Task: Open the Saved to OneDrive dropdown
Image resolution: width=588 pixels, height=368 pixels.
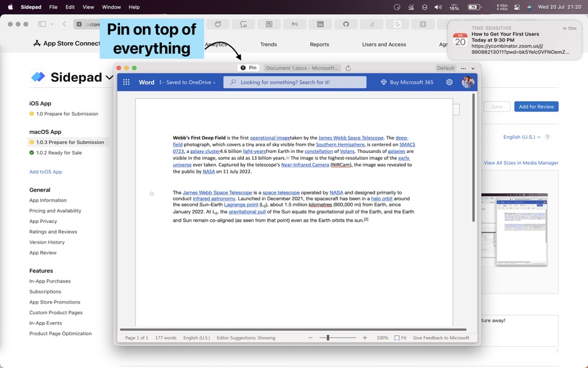Action: [191, 82]
